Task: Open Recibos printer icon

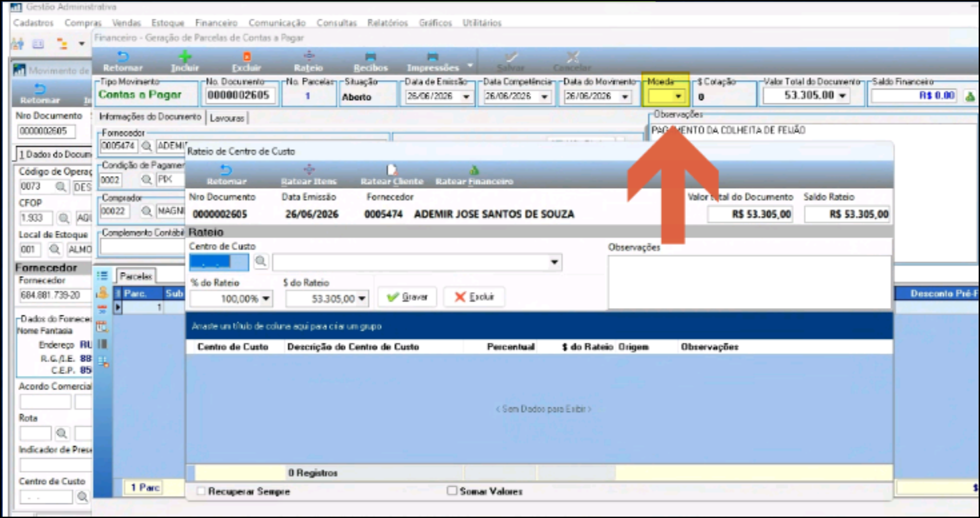Action: point(371,57)
